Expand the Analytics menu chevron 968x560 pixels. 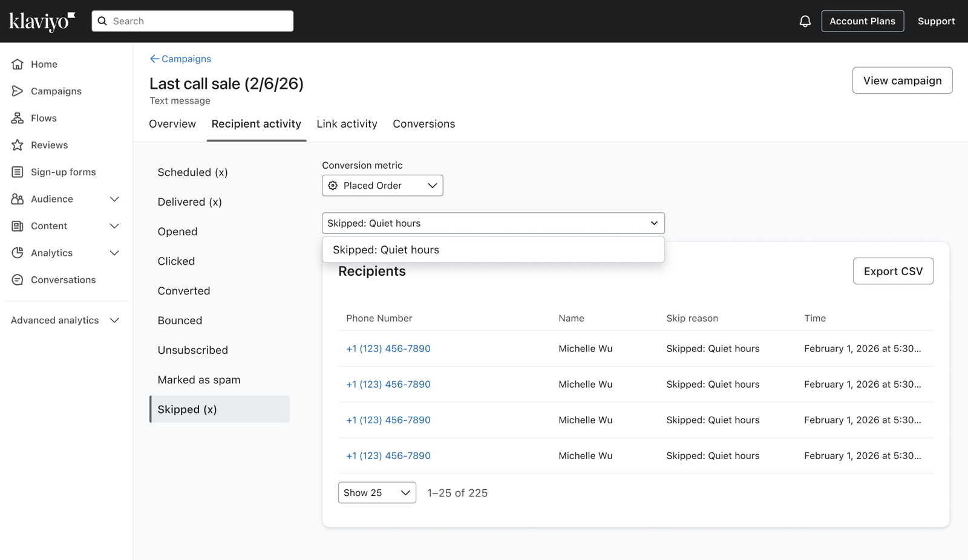tap(114, 253)
